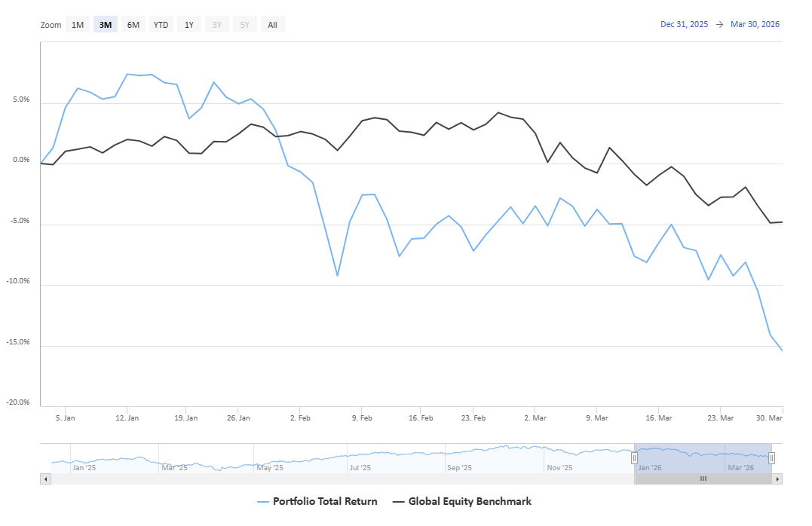Activate the YTD zoom option
This screenshot has height=526, width=812.
click(x=161, y=24)
